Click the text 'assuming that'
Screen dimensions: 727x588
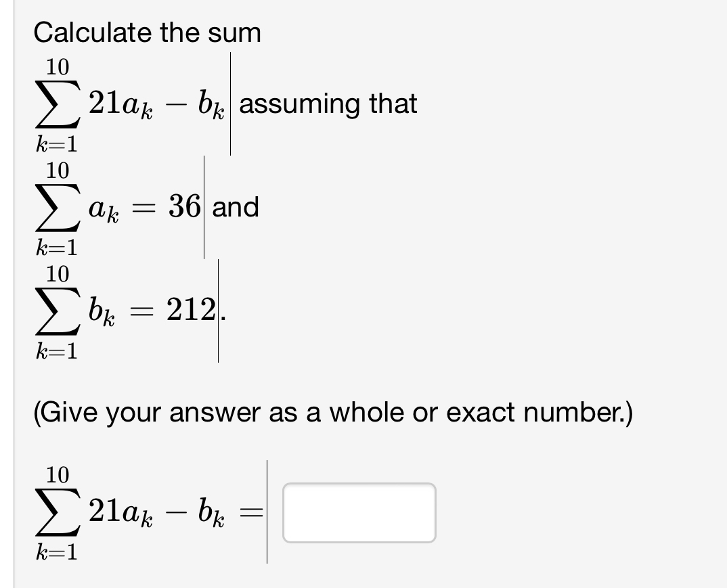pos(328,104)
